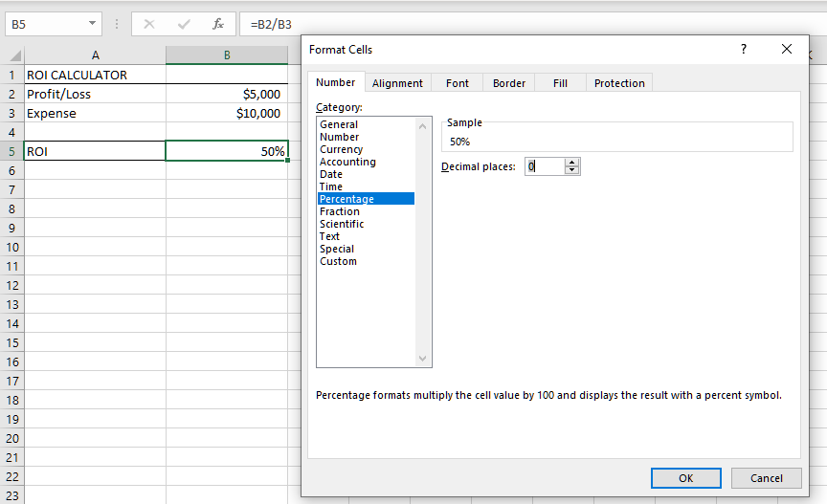Select row 10 header

point(11,248)
